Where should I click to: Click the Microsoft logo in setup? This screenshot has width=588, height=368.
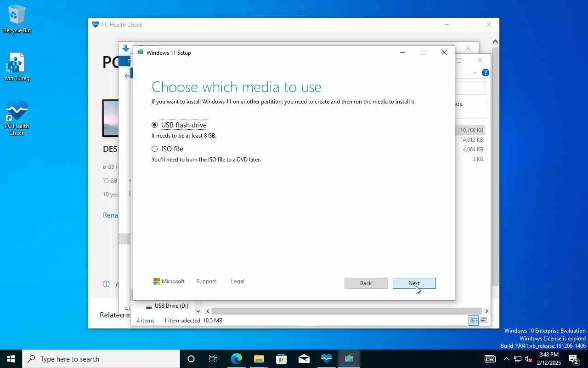point(169,282)
